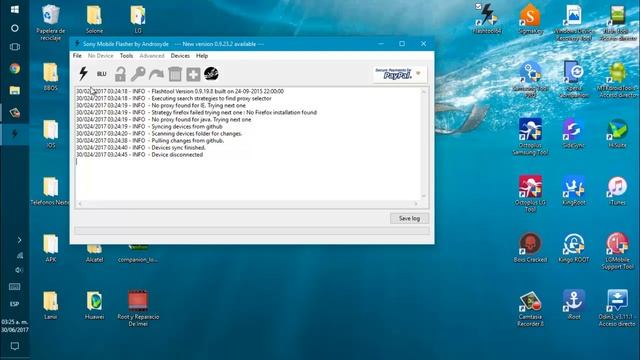Select the Root y Reparacio De Imei video file

(x=138, y=308)
